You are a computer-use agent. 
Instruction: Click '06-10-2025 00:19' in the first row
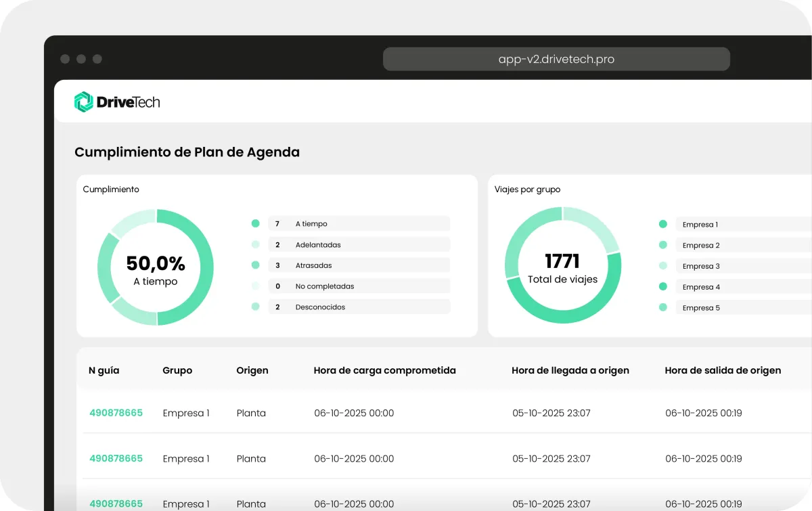click(x=704, y=413)
